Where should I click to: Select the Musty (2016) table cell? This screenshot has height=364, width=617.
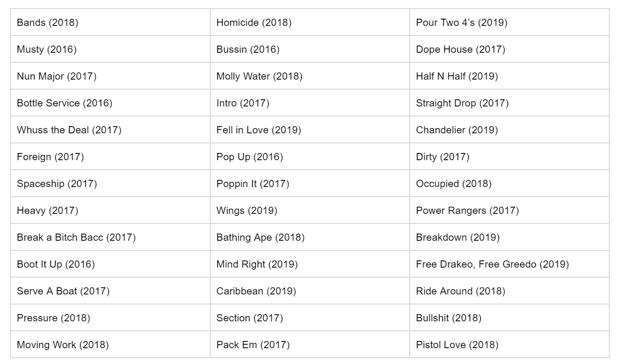pyautogui.click(x=110, y=49)
